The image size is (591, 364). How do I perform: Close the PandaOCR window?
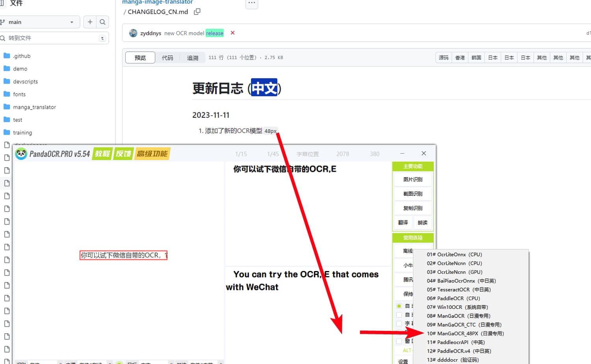(x=424, y=153)
